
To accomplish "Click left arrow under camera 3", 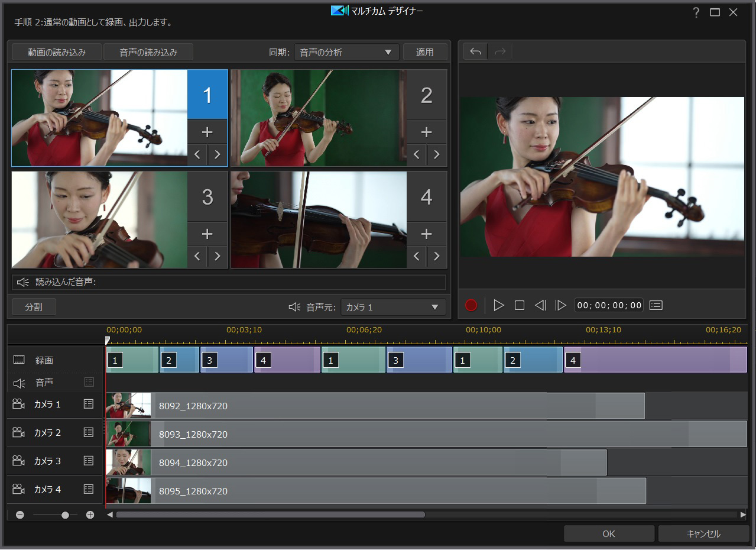I will click(197, 257).
